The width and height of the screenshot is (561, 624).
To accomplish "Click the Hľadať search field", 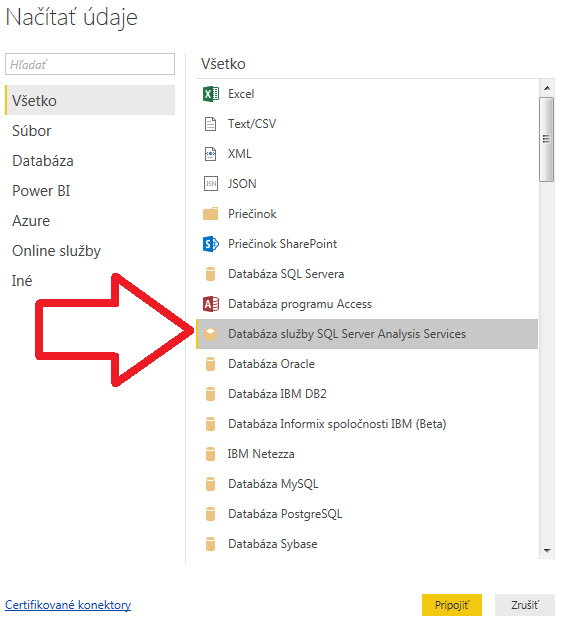I will click(90, 64).
